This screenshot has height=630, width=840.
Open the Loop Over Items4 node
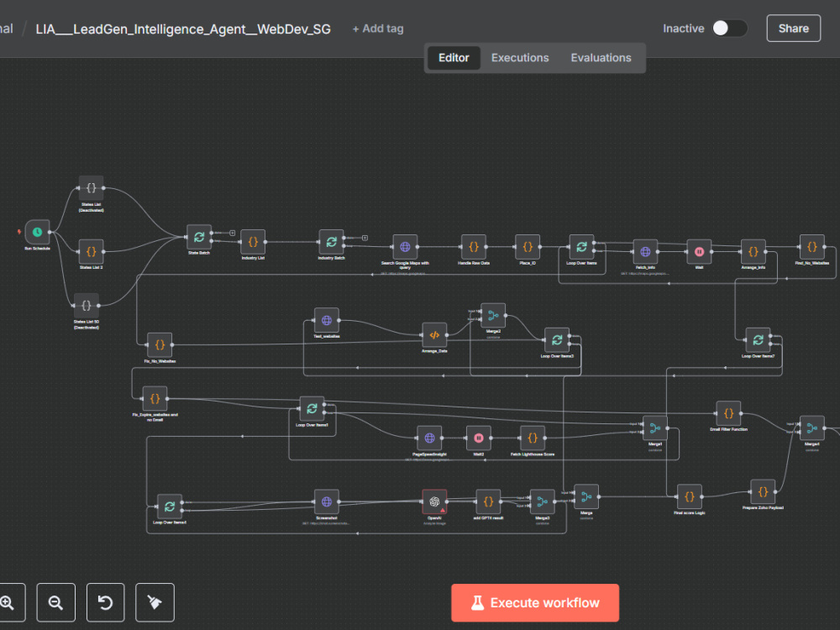pyautogui.click(x=170, y=507)
